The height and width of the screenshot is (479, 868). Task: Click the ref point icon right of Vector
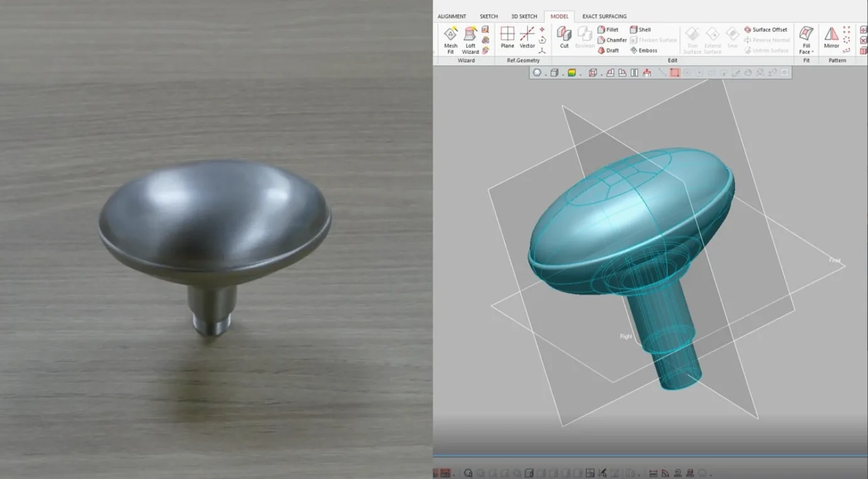tap(542, 30)
